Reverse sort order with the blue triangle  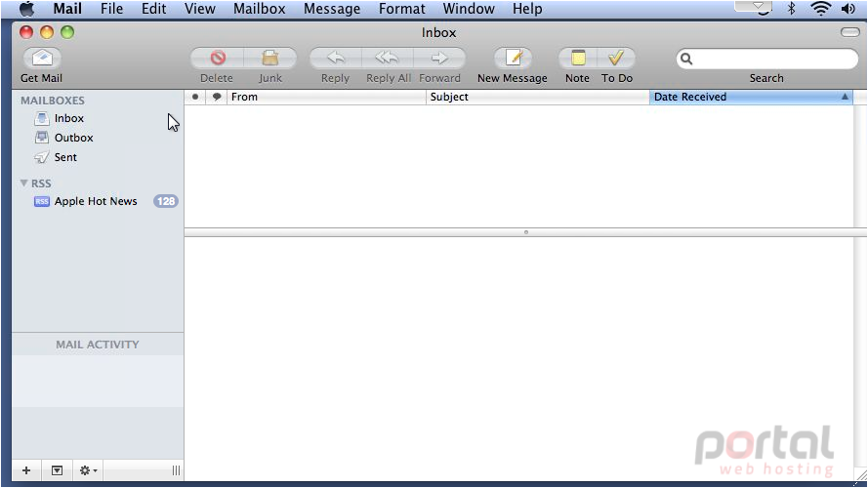pyautogui.click(x=845, y=97)
